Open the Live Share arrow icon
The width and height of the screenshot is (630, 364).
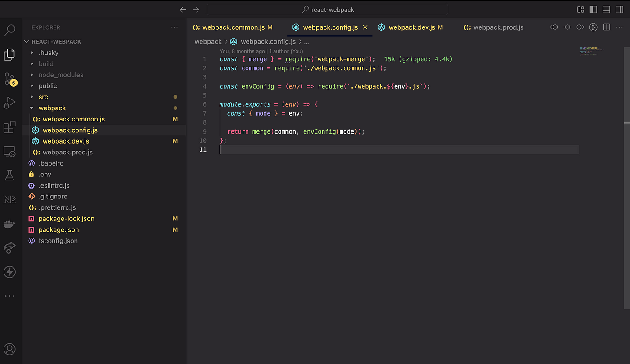9,247
